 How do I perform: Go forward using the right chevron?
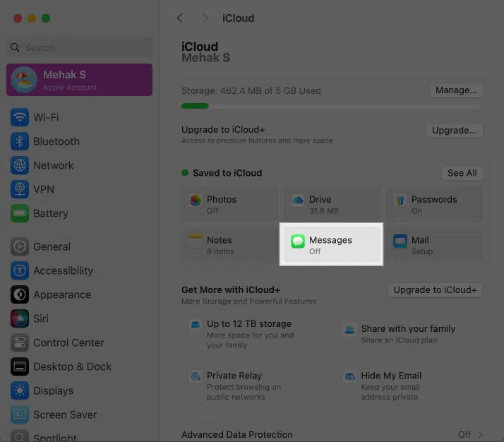click(205, 18)
